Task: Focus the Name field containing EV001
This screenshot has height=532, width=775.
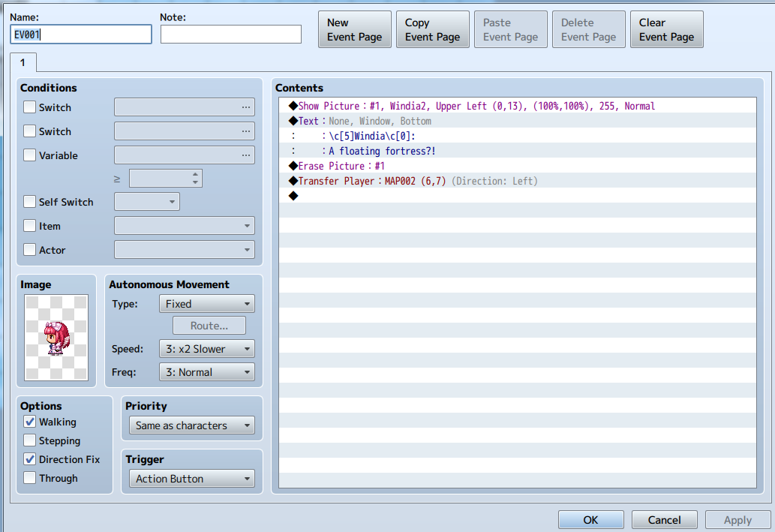Action: pyautogui.click(x=81, y=35)
